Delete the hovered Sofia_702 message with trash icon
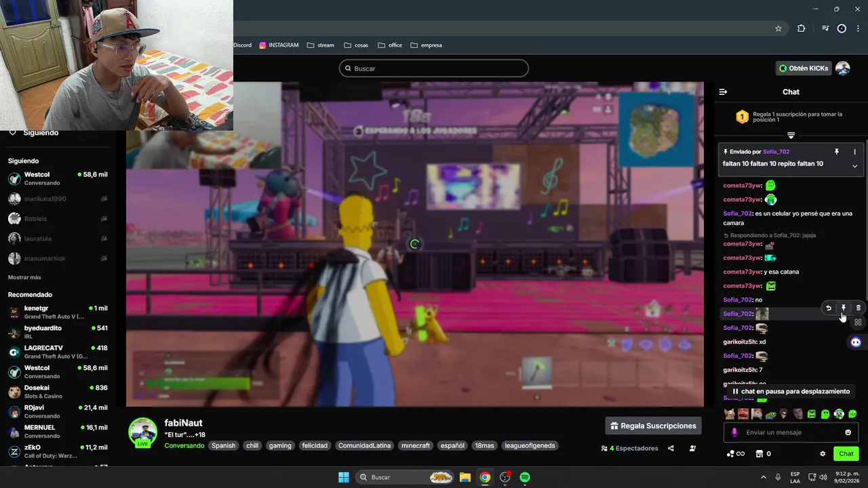 pos(859,308)
